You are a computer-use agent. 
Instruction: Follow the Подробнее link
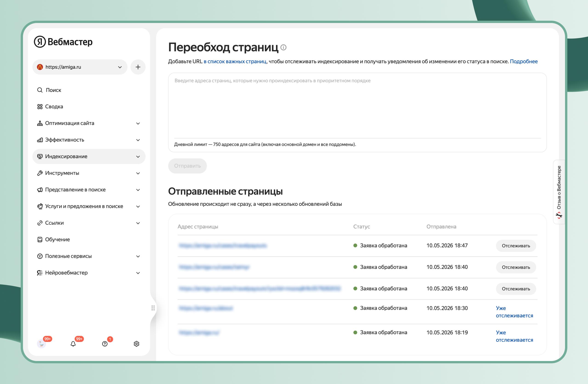pos(524,61)
